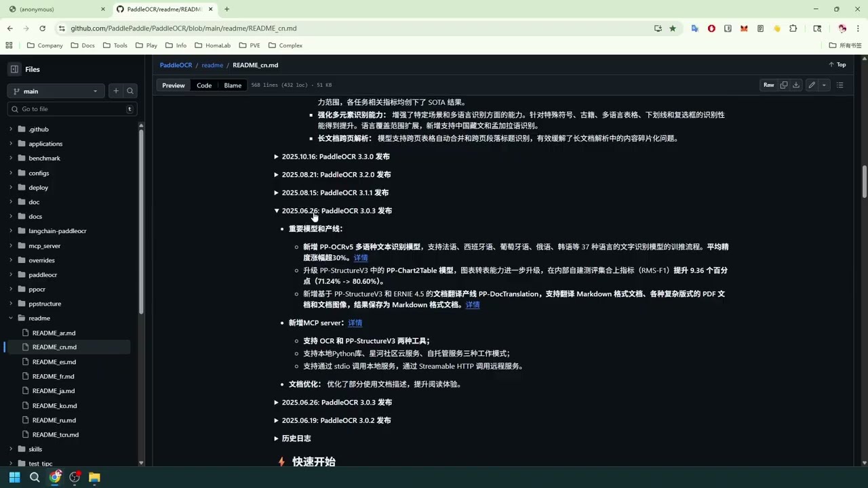Open the HomeLab bookmarks folder
The image size is (868, 488).
(x=212, y=45)
